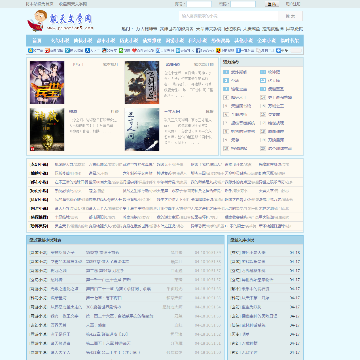
Task: Click the login button beside the password field
Action: (272, 4)
